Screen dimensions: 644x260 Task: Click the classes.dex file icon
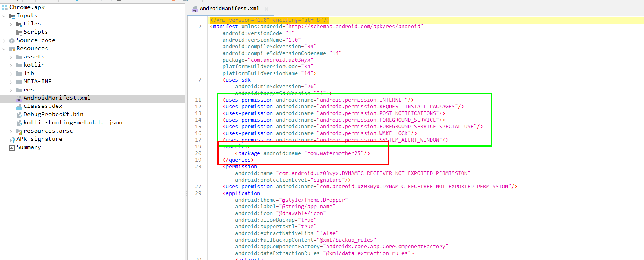click(x=19, y=106)
